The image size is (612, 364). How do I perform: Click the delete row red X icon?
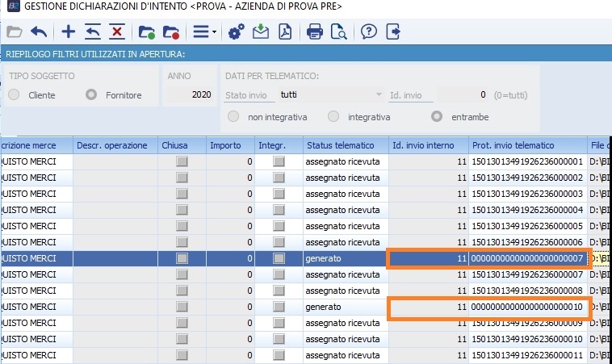(x=117, y=32)
